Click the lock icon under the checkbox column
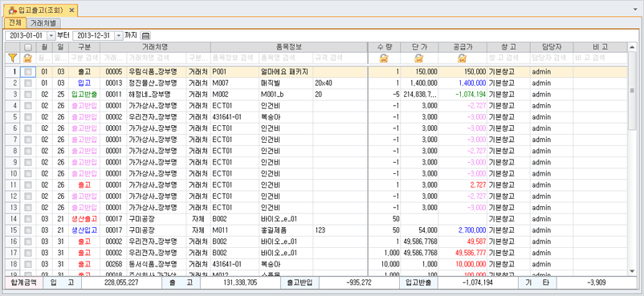 pyautogui.click(x=28, y=58)
